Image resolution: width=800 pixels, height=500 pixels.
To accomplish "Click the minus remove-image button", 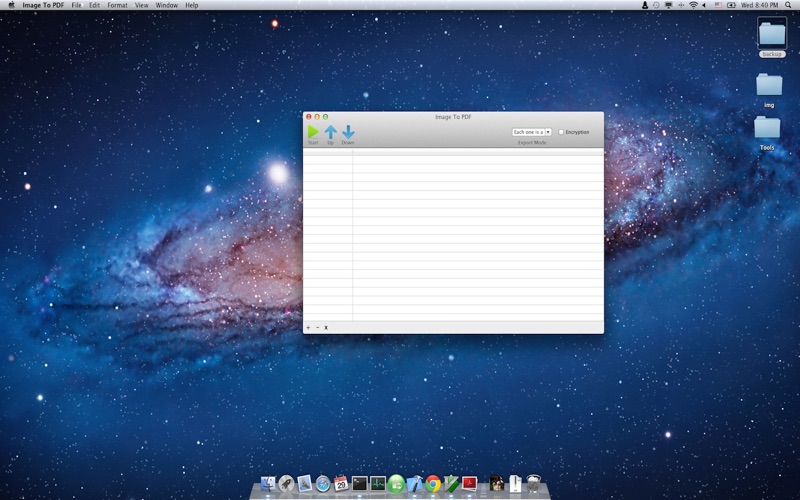I will click(317, 327).
